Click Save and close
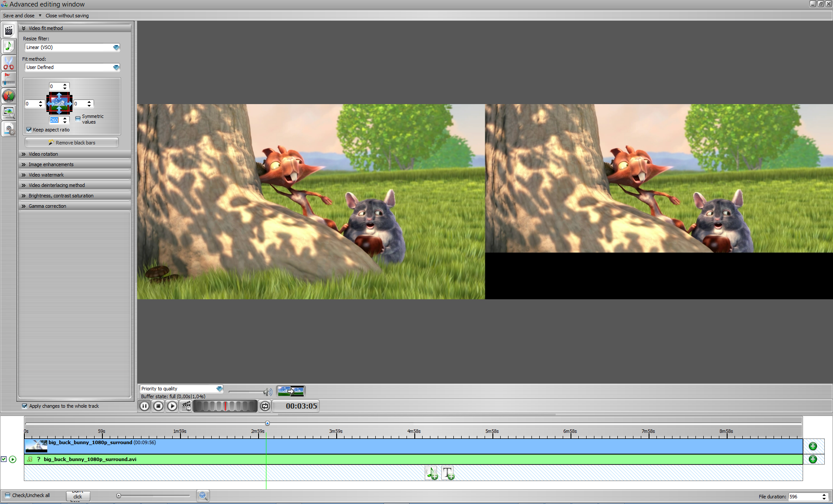 pyautogui.click(x=19, y=16)
